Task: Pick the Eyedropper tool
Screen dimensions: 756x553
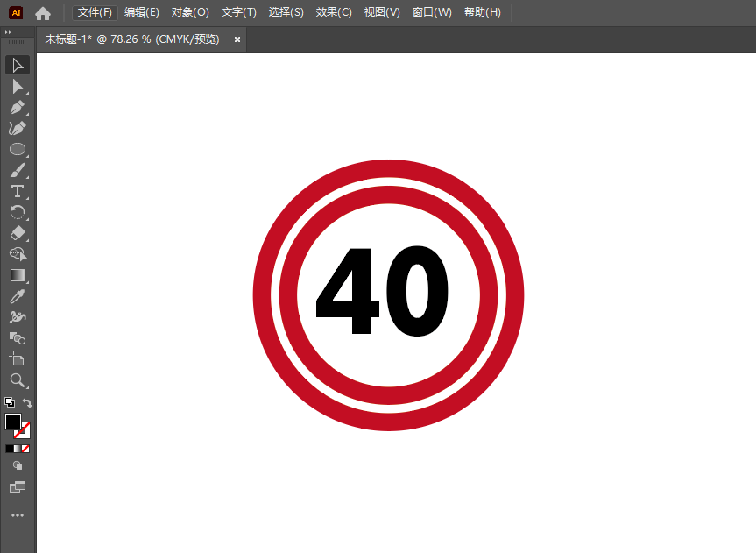Action: pos(18,296)
